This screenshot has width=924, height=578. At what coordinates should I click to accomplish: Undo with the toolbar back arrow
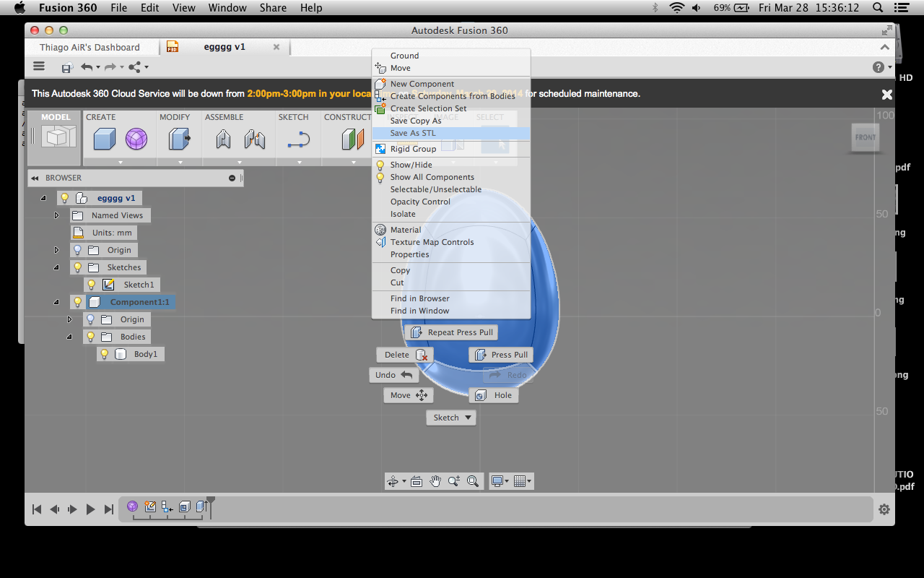point(87,67)
